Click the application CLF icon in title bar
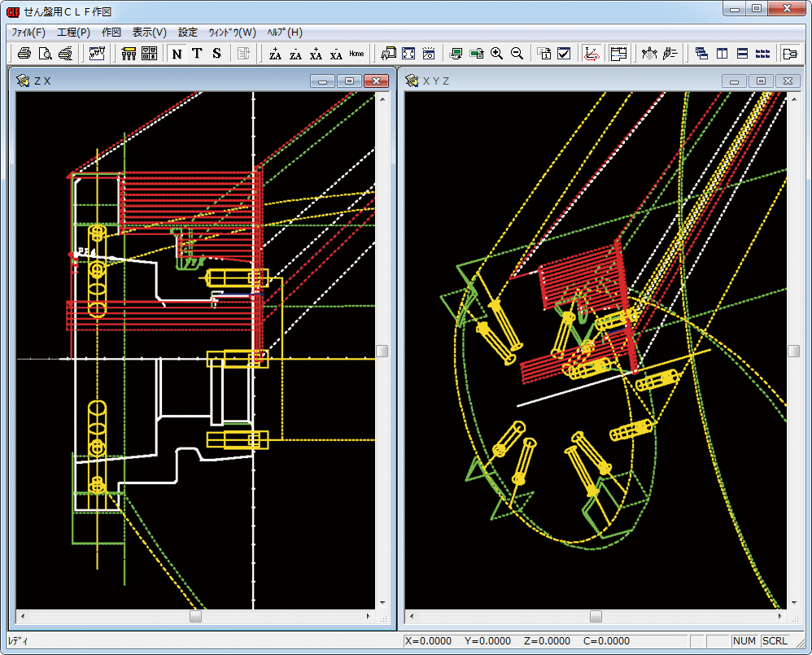 13,11
